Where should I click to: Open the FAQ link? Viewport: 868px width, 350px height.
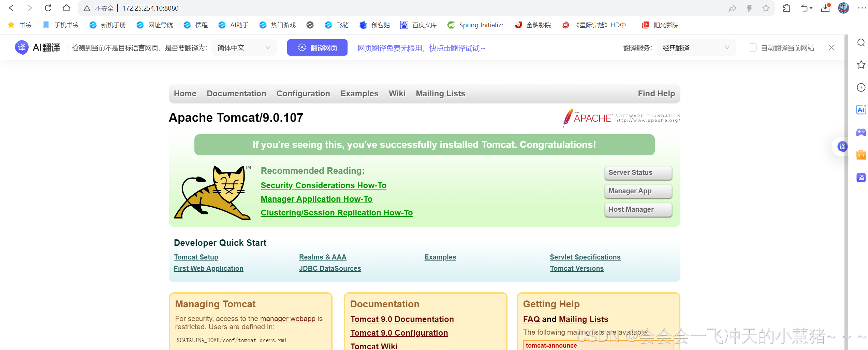531,319
